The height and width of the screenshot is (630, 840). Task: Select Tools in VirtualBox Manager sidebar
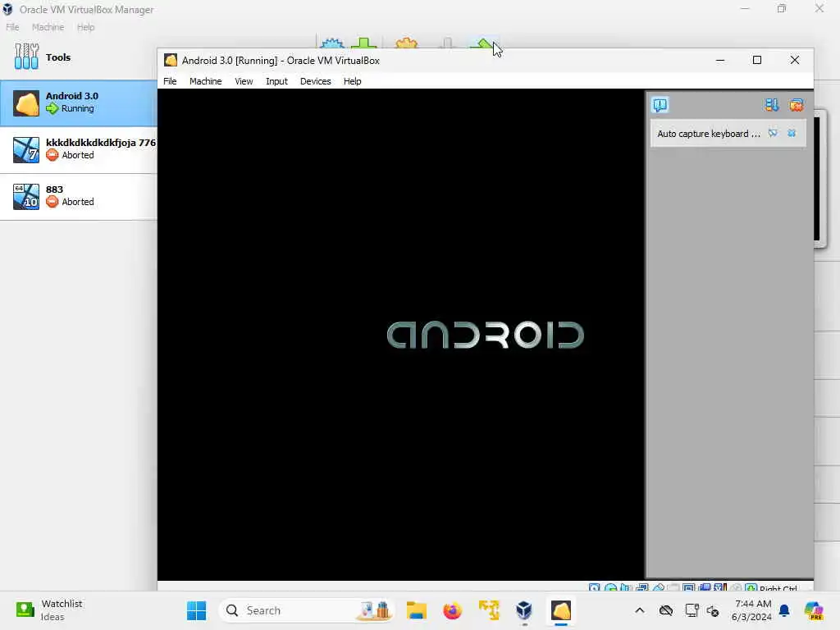[x=78, y=57]
